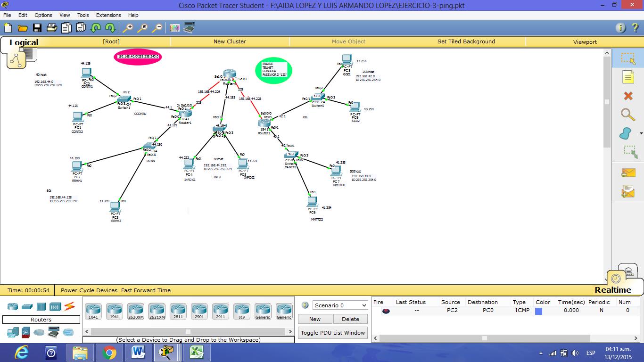
Task: Pick the 1841 router model
Action: pyautogui.click(x=93, y=310)
